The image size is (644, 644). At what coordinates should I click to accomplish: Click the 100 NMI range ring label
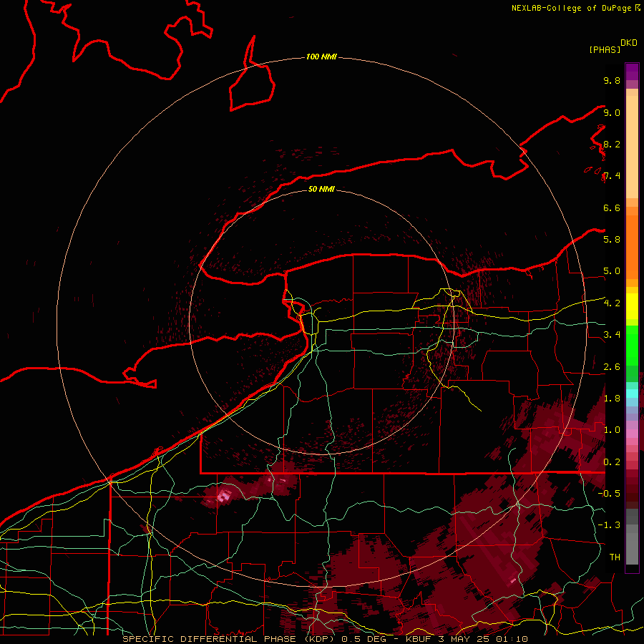click(321, 57)
